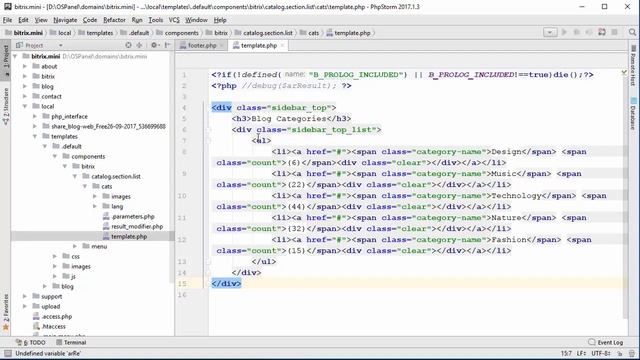Open the Tools menu
This screenshot has width=640, height=360.
point(156,20)
